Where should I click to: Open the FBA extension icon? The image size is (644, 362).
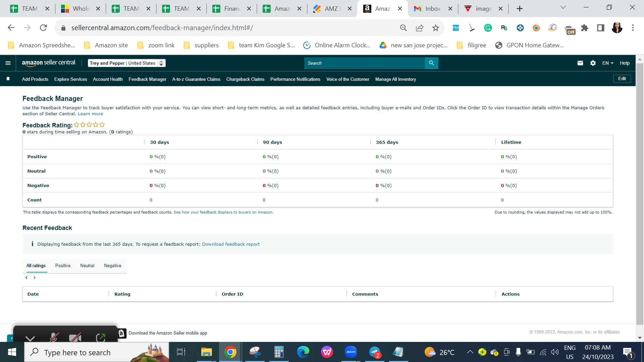[x=456, y=28]
